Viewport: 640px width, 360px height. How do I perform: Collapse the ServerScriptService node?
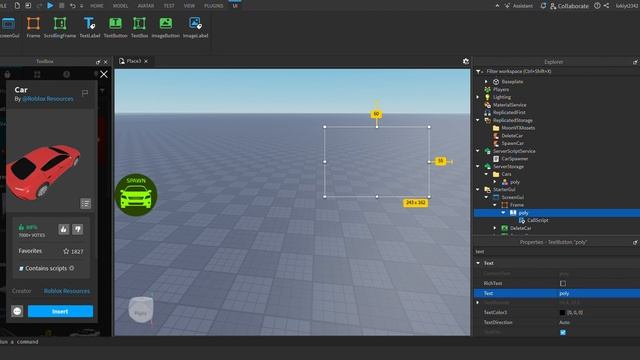coord(478,151)
